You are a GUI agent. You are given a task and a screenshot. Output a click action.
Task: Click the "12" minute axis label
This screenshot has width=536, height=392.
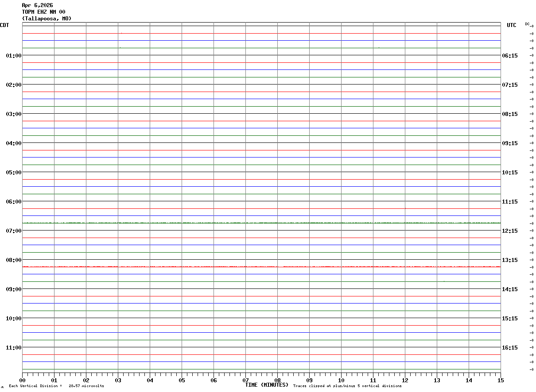pos(405,380)
